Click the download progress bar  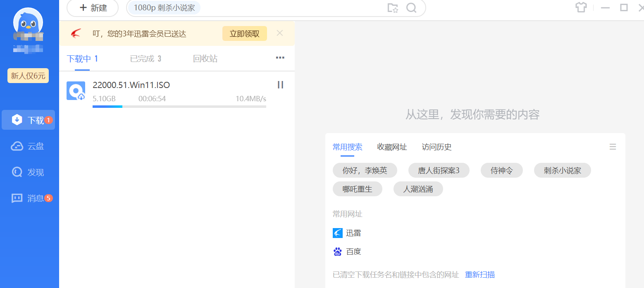point(179,107)
